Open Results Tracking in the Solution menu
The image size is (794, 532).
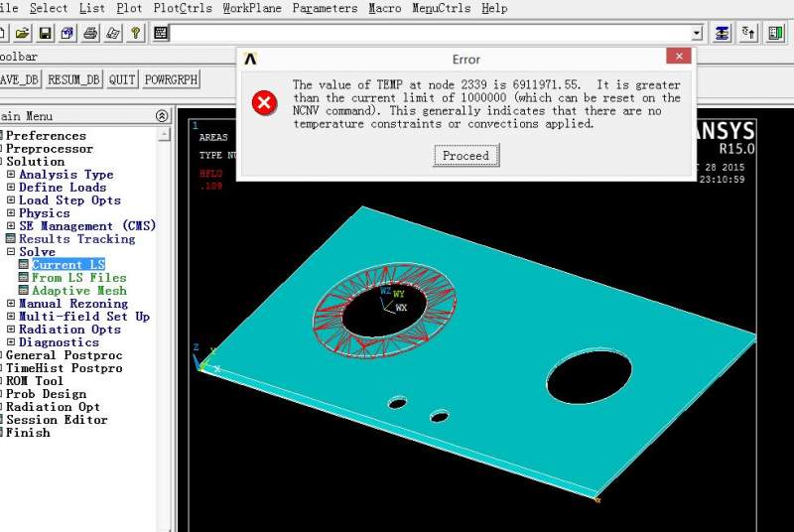point(77,238)
